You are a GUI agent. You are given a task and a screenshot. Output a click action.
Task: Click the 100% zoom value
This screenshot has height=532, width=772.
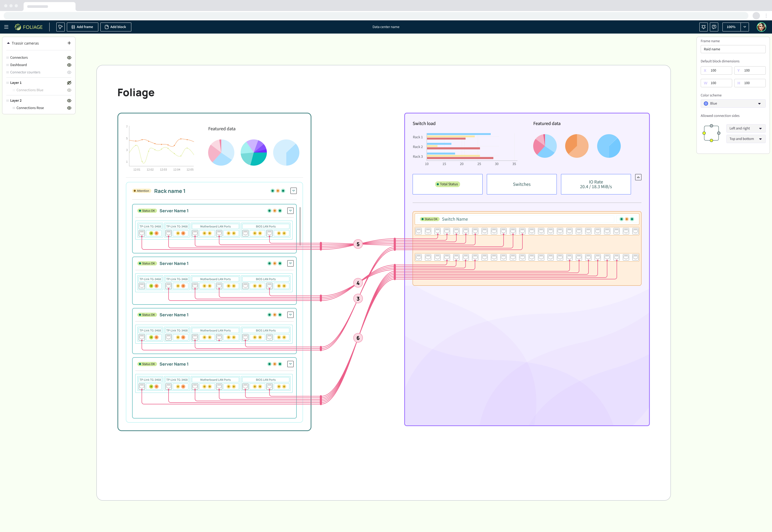731,27
